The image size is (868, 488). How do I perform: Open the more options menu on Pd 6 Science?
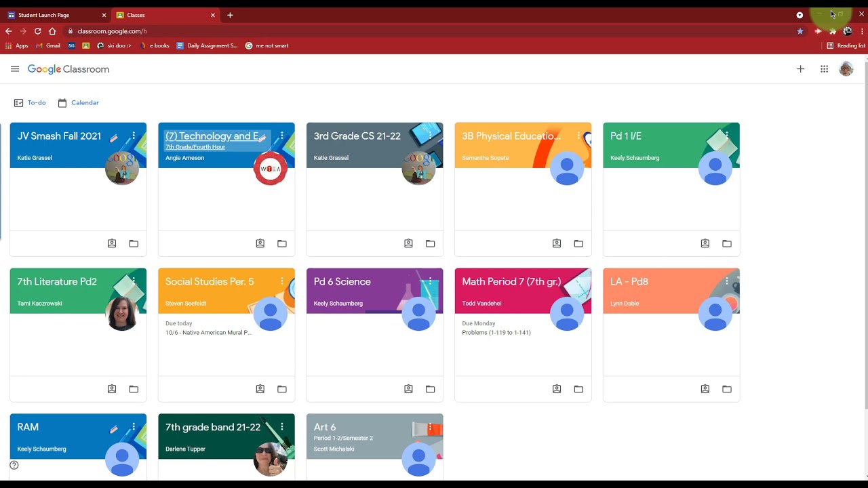tap(430, 281)
